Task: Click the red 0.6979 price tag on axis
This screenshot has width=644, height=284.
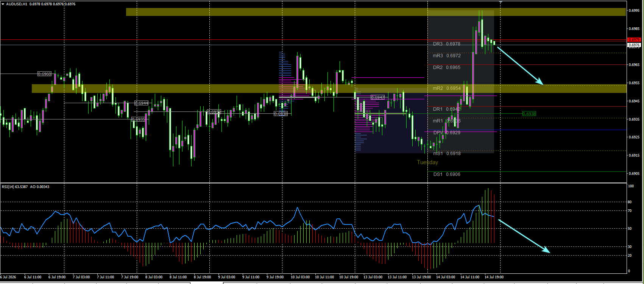Action: tap(634, 40)
